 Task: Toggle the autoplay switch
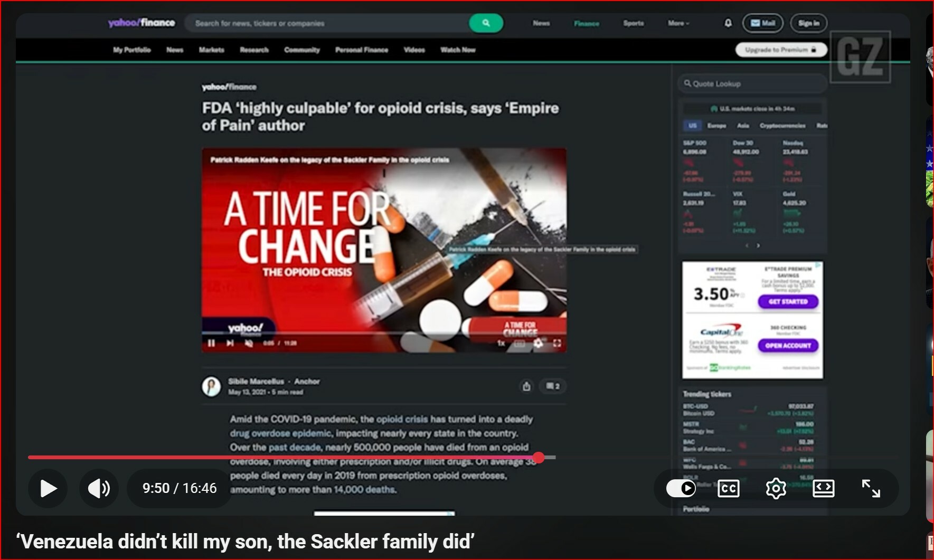tap(681, 488)
